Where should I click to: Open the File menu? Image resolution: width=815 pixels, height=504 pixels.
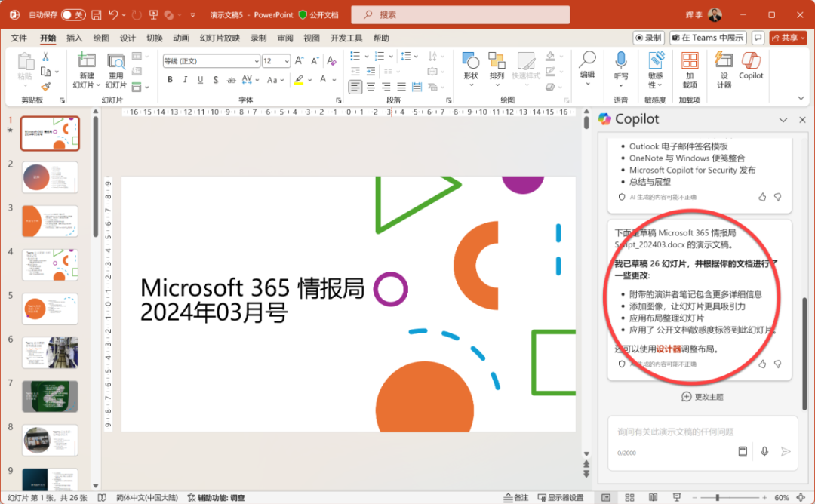pos(19,38)
